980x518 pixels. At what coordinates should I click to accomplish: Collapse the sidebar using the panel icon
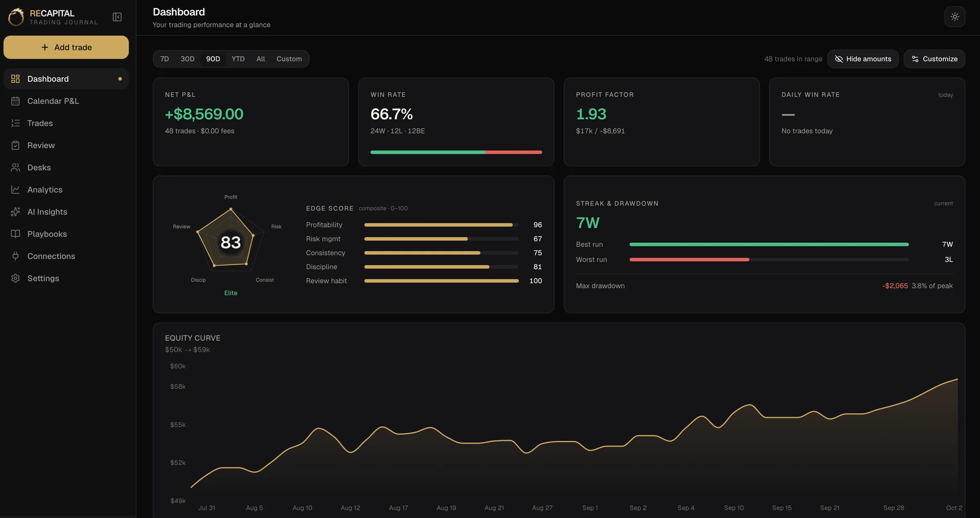(117, 17)
